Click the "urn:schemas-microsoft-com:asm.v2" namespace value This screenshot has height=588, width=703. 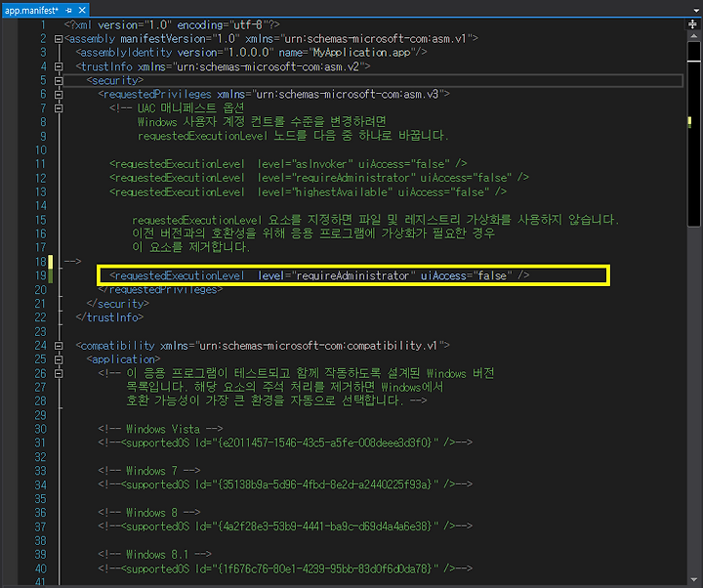click(x=268, y=66)
